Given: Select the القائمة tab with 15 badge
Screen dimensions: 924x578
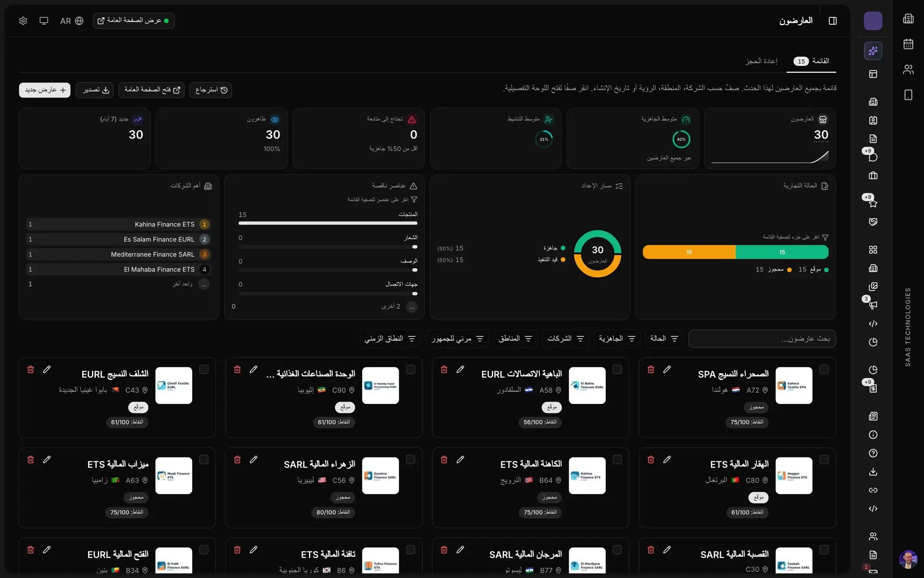Looking at the screenshot, I should point(811,61).
